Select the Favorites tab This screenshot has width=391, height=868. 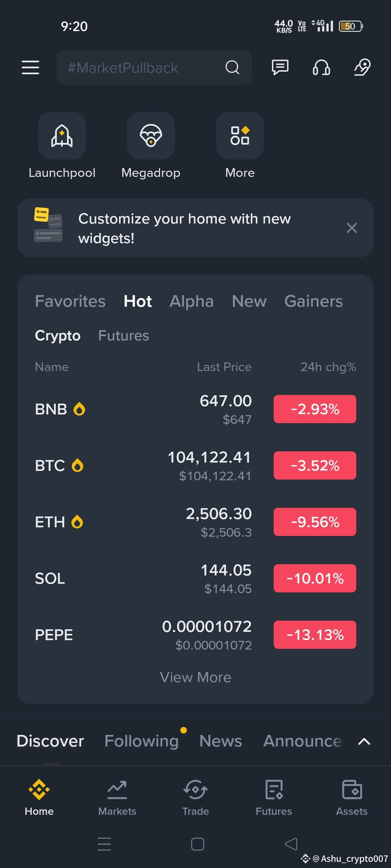70,301
